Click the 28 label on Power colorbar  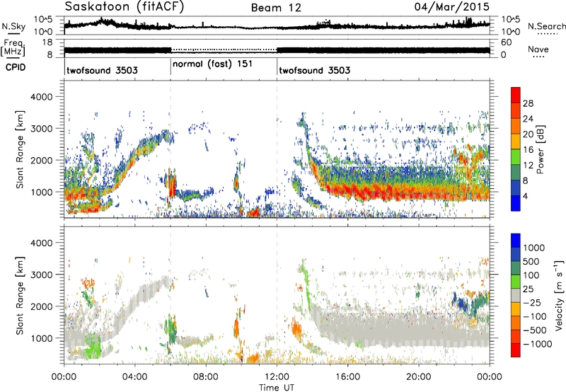(528, 103)
